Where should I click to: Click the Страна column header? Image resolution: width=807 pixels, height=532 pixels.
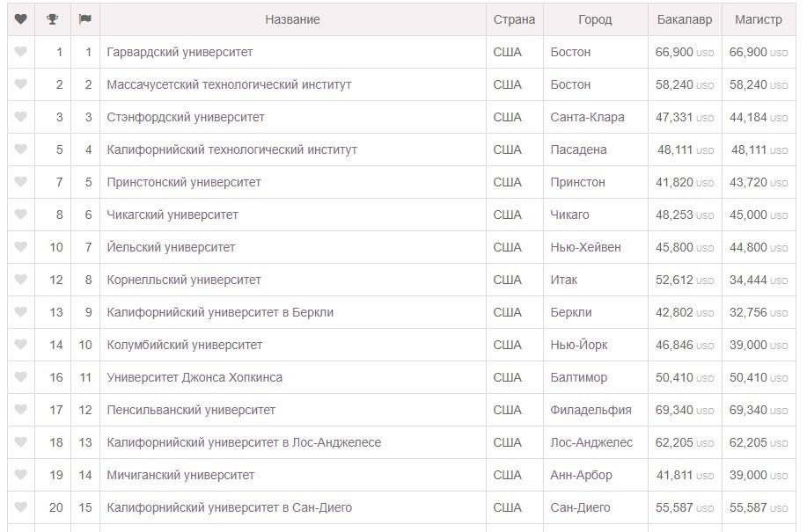pyautogui.click(x=514, y=19)
